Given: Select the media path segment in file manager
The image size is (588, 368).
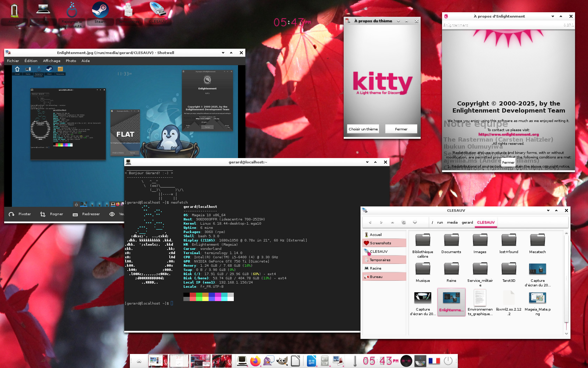Looking at the screenshot, I should pos(452,223).
